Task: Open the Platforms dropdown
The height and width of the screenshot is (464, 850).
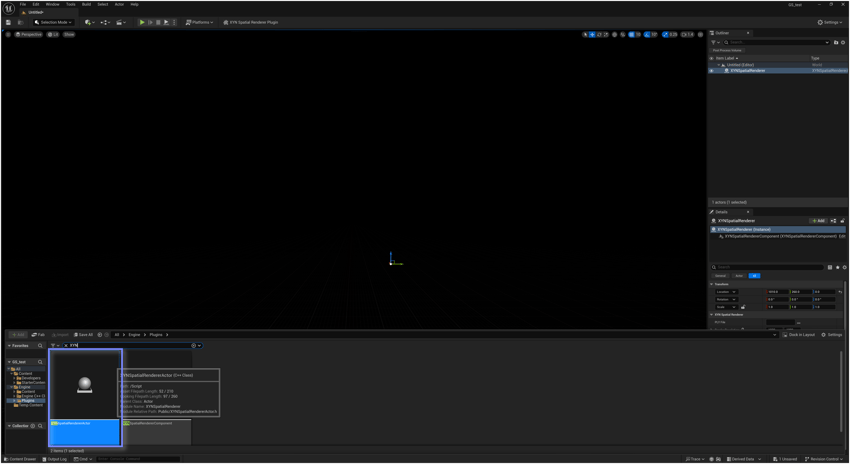Action: tap(199, 22)
